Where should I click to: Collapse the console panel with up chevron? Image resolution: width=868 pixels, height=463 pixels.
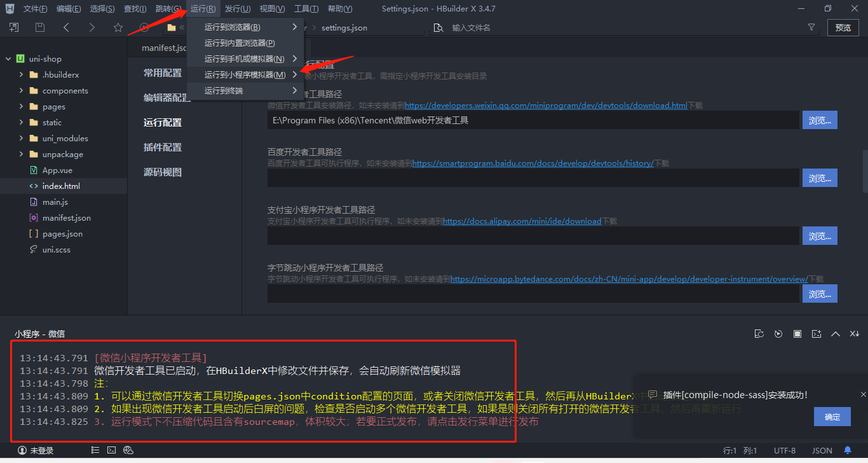point(836,334)
